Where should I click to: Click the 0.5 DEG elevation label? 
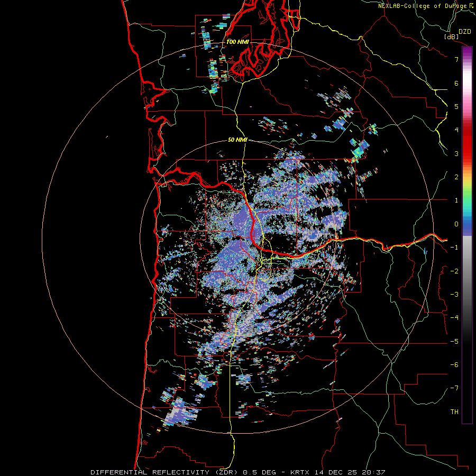coord(260,472)
